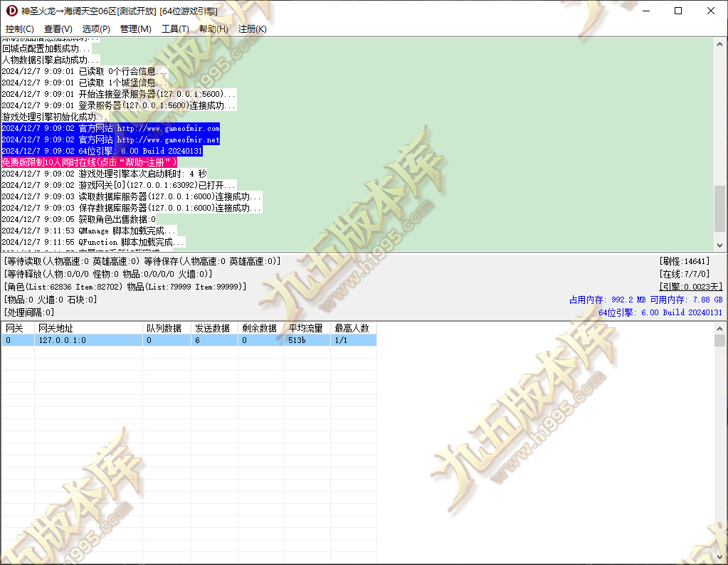Close the game engine window
The height and width of the screenshot is (565, 728).
[711, 11]
